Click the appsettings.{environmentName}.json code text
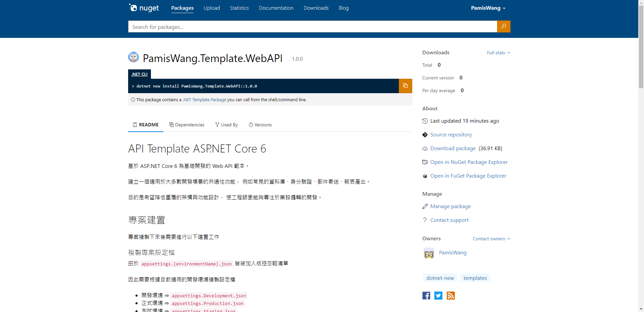The image size is (644, 312). coord(186,264)
